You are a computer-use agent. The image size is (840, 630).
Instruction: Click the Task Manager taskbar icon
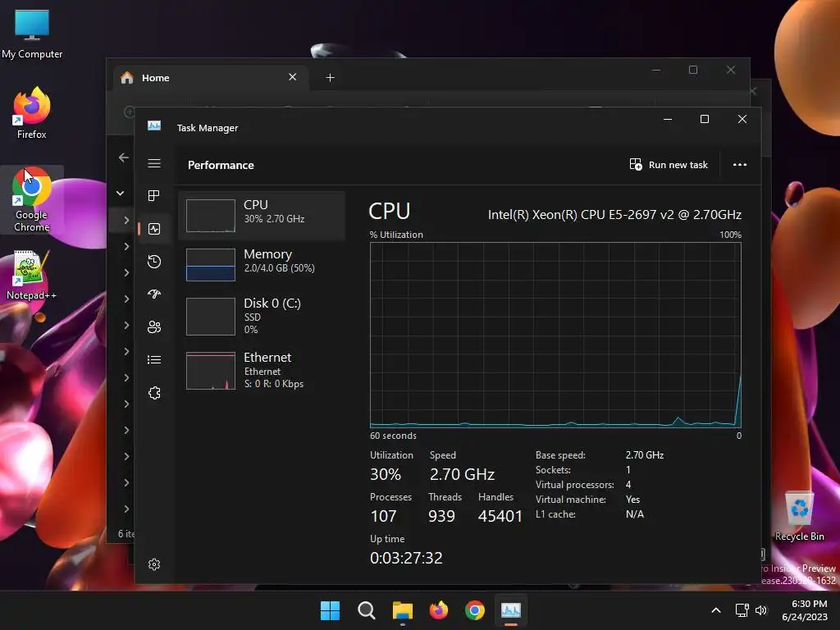point(510,610)
